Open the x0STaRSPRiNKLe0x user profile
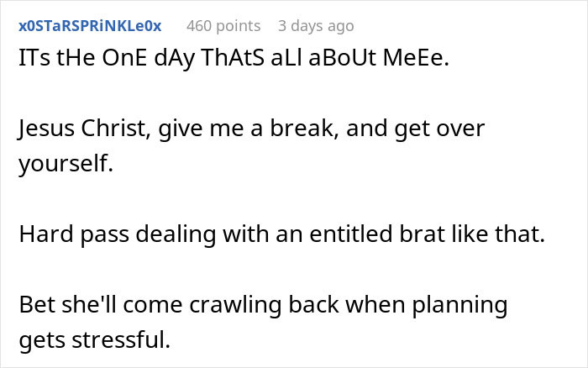 [x=89, y=26]
